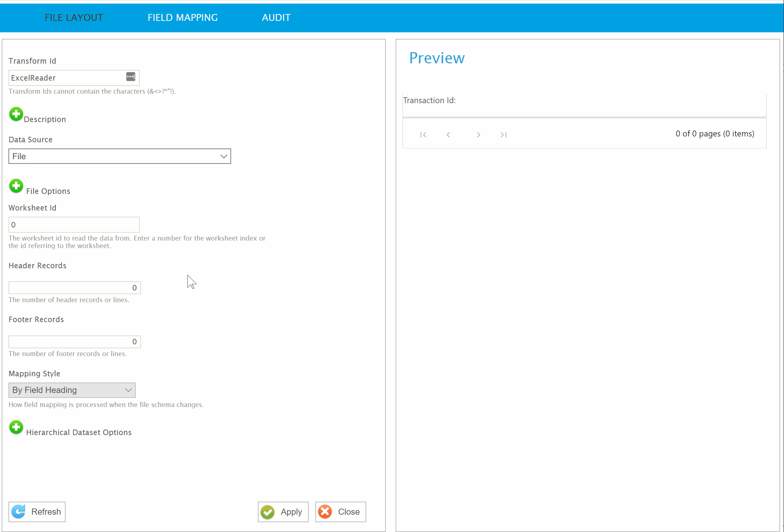This screenshot has width=784, height=532.
Task: Go to next page in Preview pager
Action: point(478,135)
